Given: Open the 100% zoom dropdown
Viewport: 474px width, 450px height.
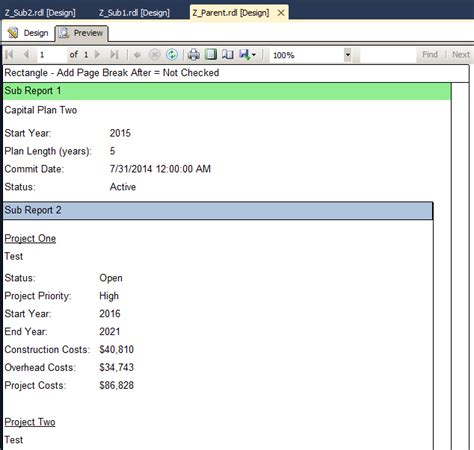Looking at the screenshot, I should (x=348, y=55).
